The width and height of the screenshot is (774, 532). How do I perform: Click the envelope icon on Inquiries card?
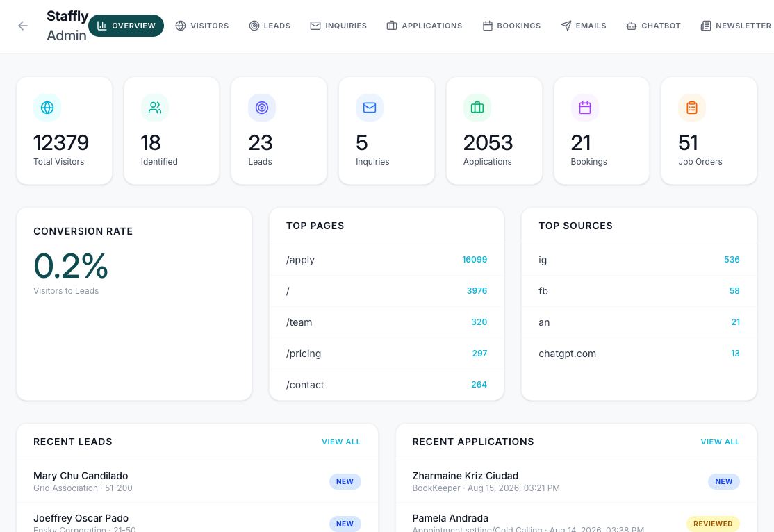pyautogui.click(x=370, y=108)
